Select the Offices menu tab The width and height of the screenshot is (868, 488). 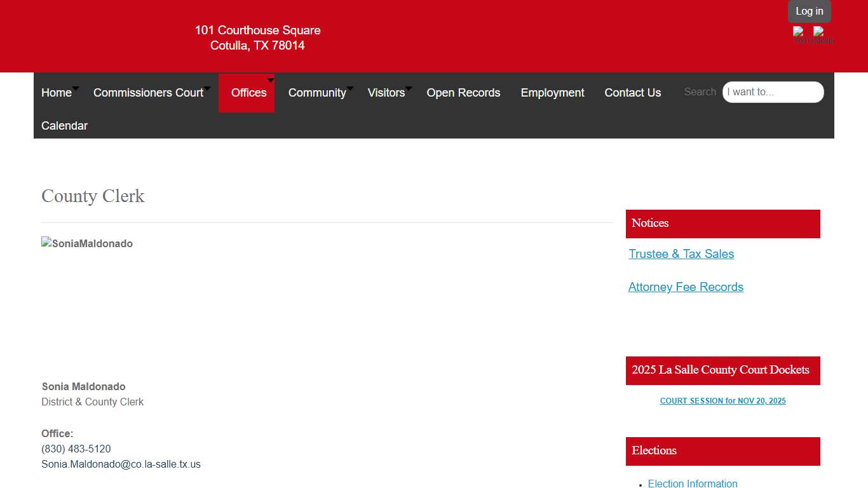(248, 93)
